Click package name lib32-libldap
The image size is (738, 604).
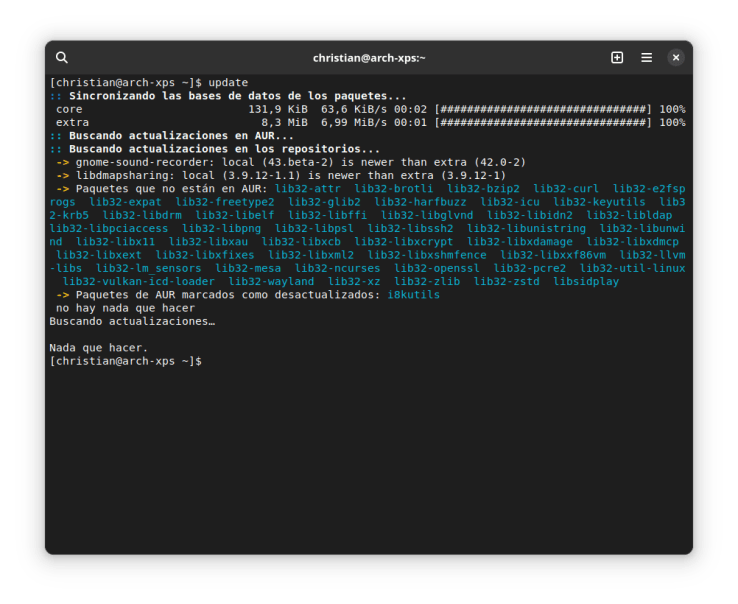tap(629, 215)
